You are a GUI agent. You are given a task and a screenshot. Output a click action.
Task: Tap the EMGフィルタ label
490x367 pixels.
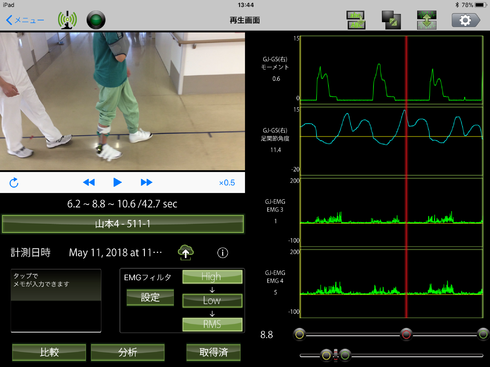tap(147, 277)
